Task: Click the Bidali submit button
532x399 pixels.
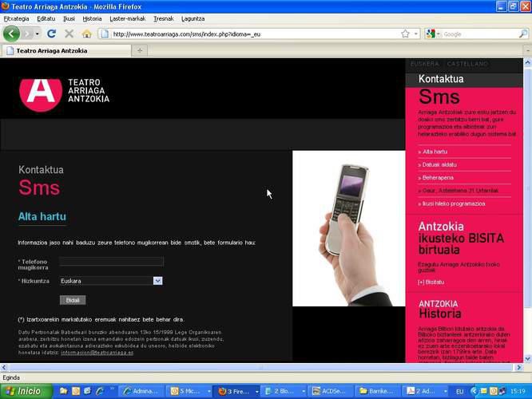Action: pos(73,300)
